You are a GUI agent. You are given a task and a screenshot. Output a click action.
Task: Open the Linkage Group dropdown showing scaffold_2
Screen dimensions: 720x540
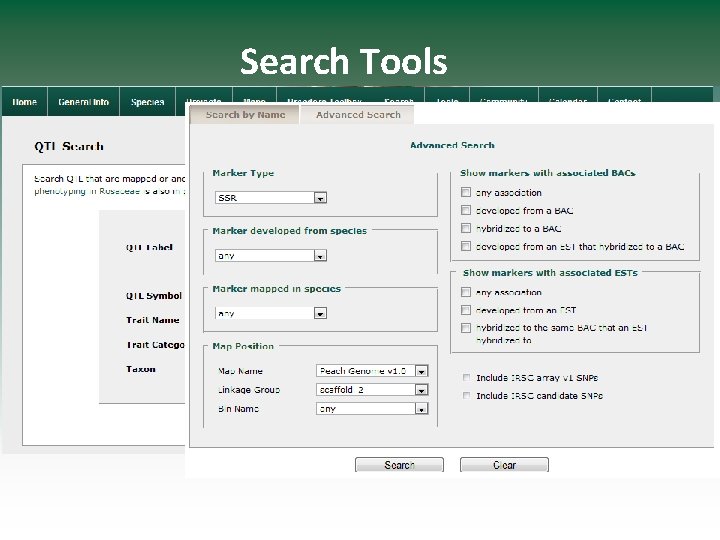point(372,390)
